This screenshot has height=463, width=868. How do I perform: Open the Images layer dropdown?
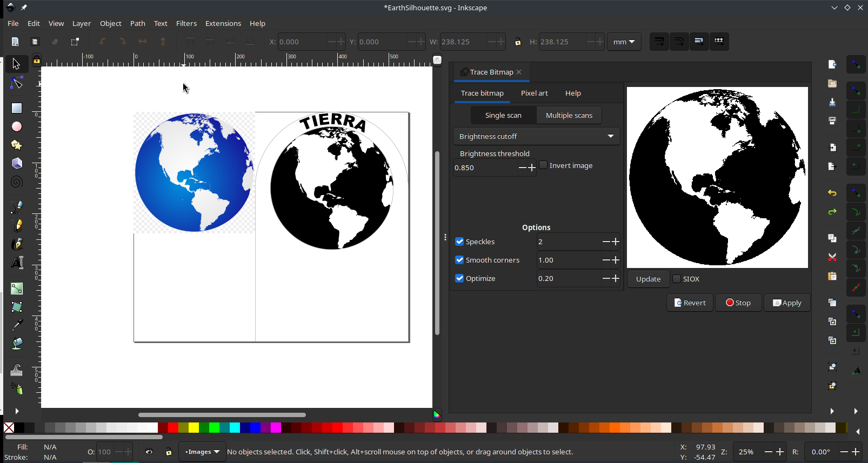pos(202,452)
